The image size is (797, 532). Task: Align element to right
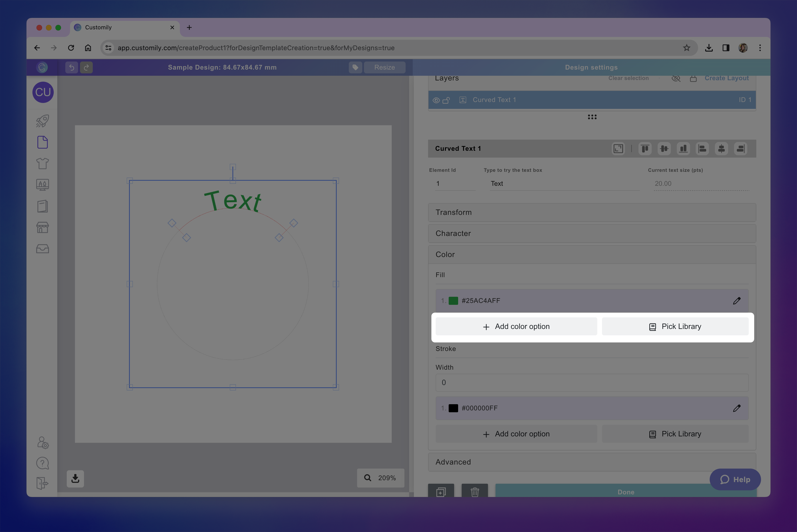[741, 149]
